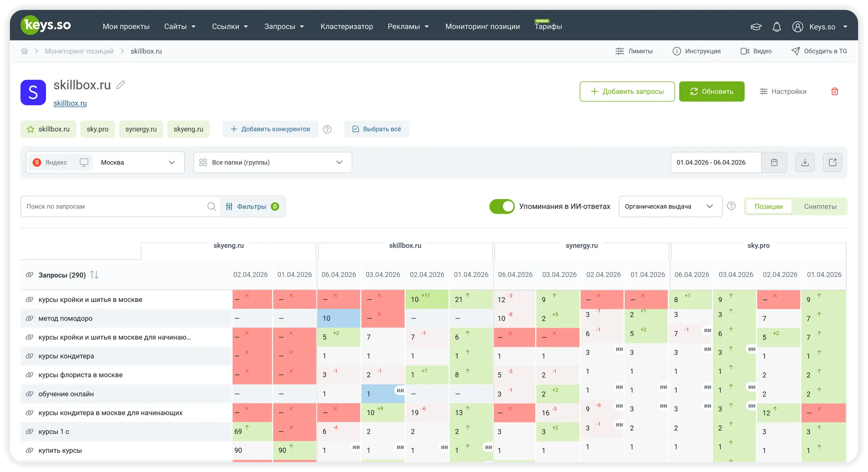This screenshot has width=868, height=472.
Task: Open Видео link
Action: pos(756,51)
